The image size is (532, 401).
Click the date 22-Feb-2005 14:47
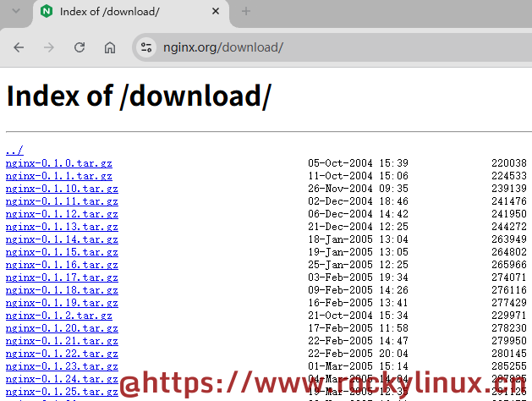coord(359,341)
